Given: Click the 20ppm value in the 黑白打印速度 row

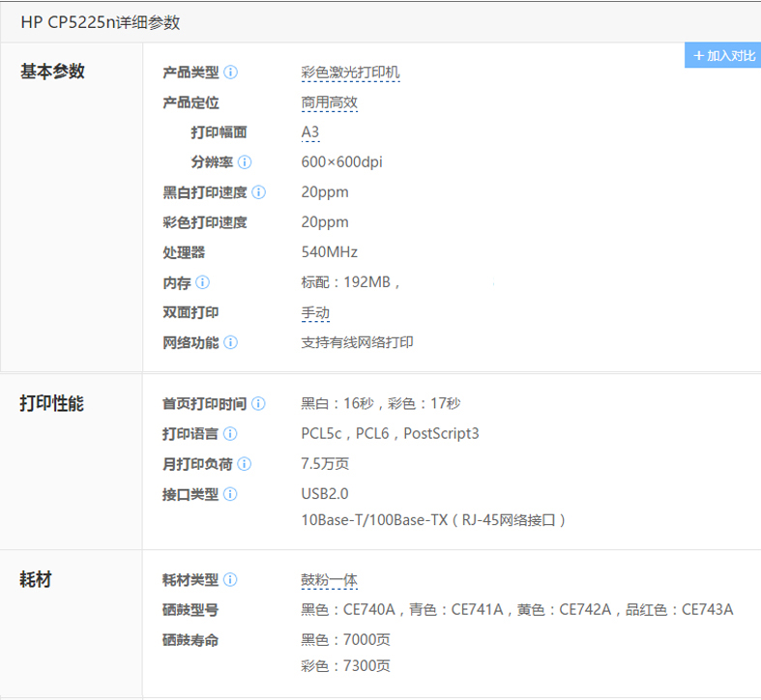Looking at the screenshot, I should pos(325,192).
